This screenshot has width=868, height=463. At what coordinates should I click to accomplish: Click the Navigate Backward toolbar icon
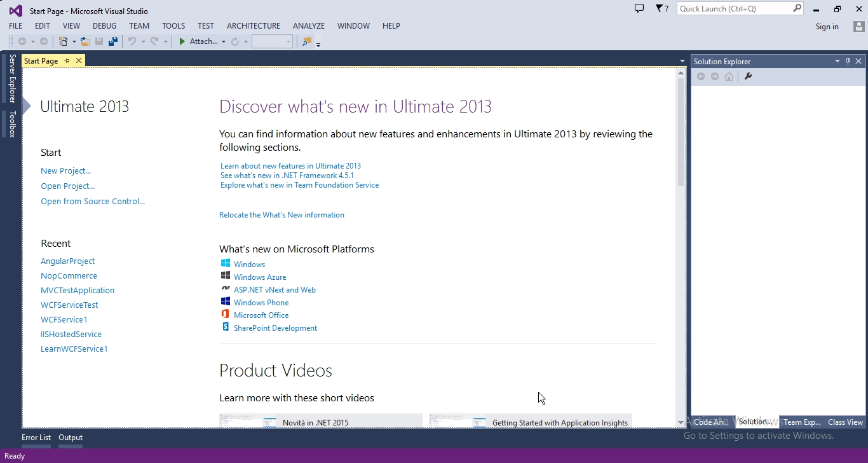22,41
